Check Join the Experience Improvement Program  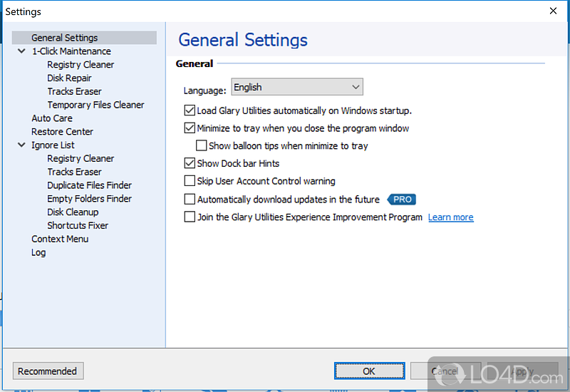(x=190, y=217)
